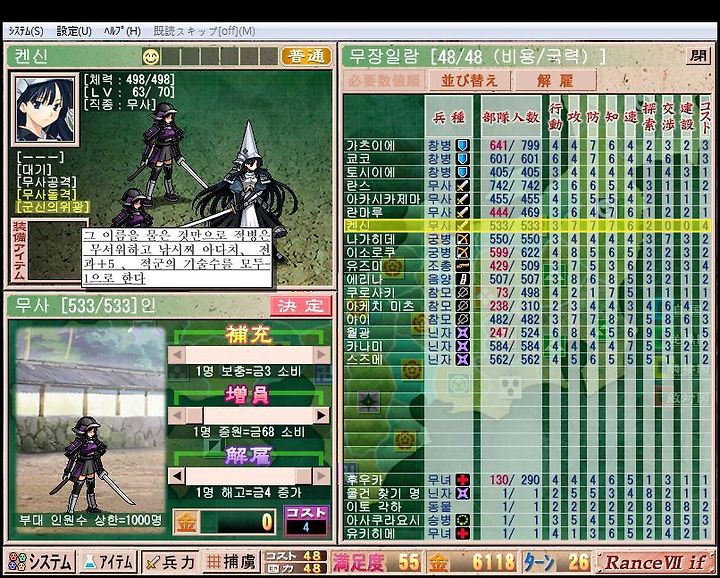Click right arrow of 増員 slider
The height and width of the screenshot is (578, 720).
(321, 416)
